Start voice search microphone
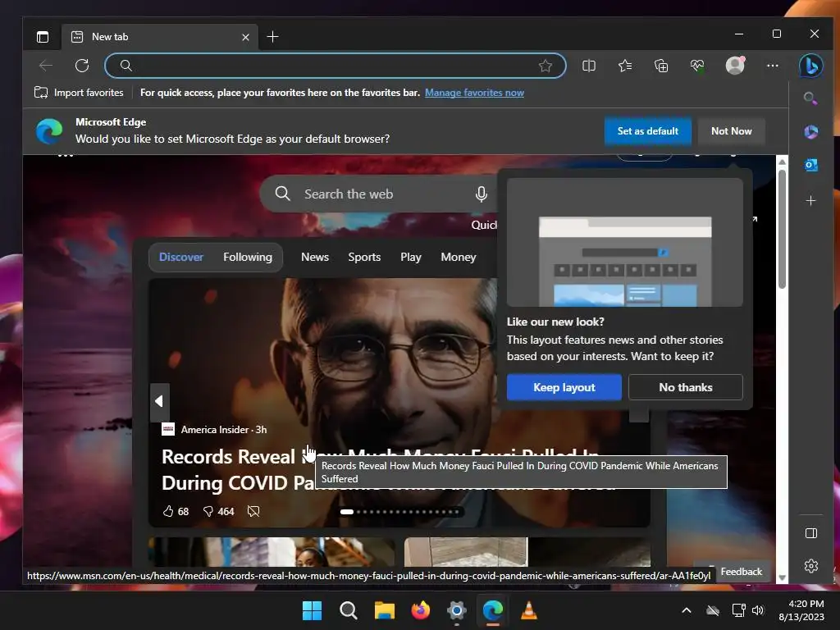Screen dimensions: 840x630 481,194
